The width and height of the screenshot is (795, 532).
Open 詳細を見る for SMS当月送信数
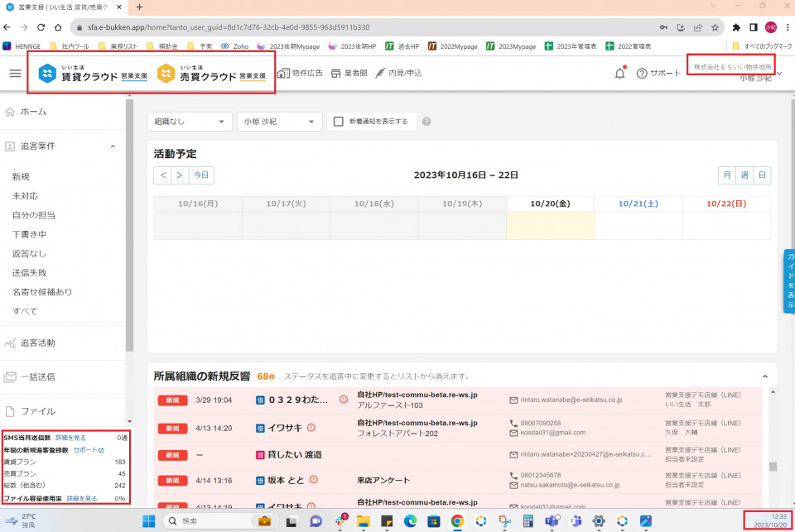tap(70, 438)
